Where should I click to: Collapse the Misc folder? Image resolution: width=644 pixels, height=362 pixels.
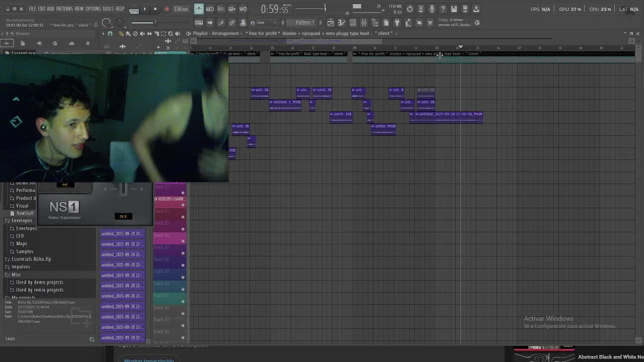16,275
